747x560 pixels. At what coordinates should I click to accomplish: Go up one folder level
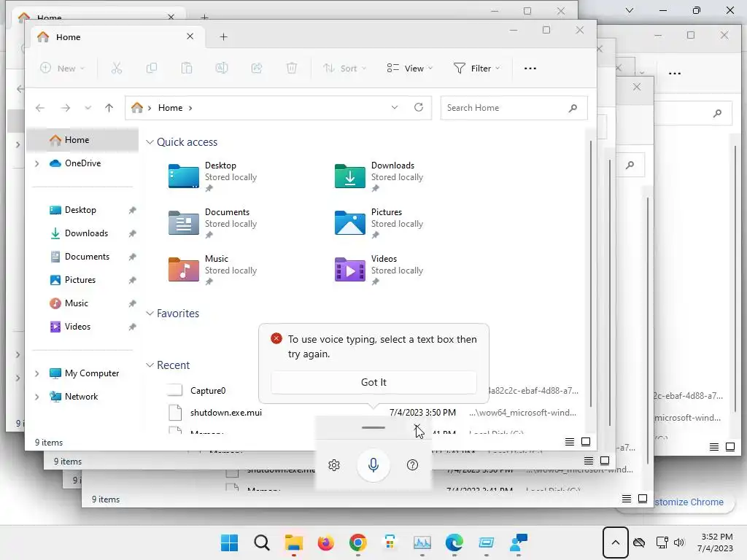109,108
